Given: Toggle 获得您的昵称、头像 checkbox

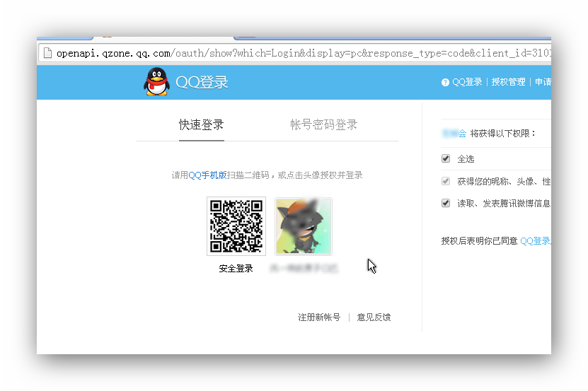Looking at the screenshot, I should [446, 181].
